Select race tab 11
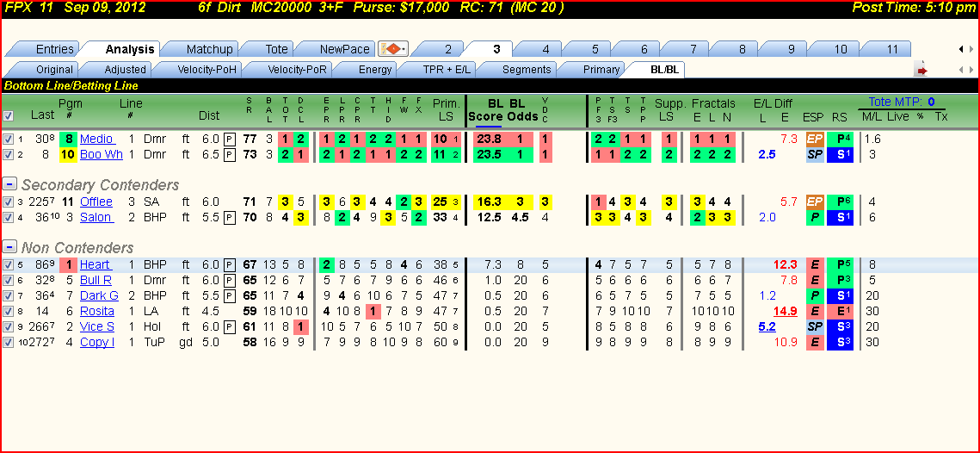The width and height of the screenshot is (980, 453). tap(892, 49)
